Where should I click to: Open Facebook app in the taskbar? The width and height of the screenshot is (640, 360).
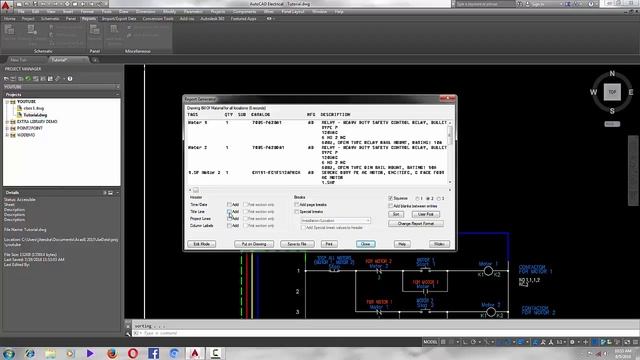click(153, 353)
